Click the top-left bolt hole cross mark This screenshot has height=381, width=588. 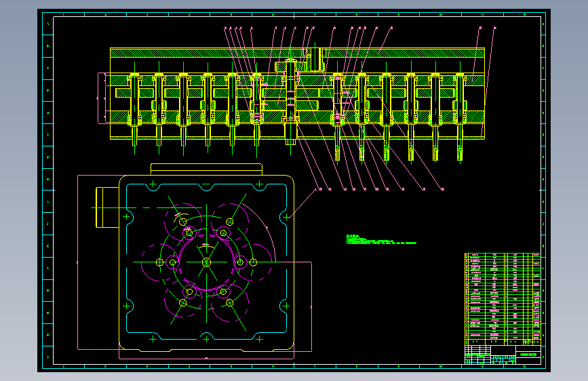click(153, 184)
